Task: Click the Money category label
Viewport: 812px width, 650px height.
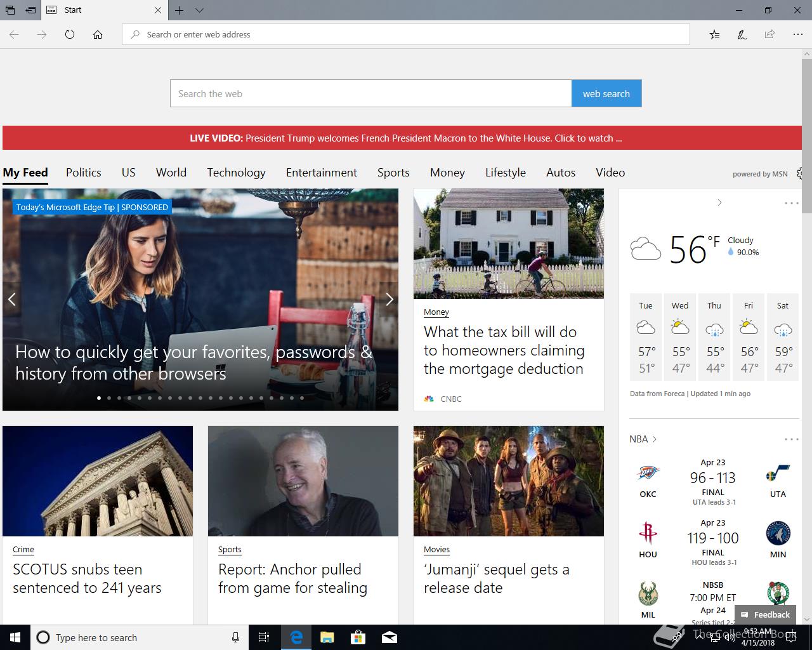Action: [x=436, y=312]
